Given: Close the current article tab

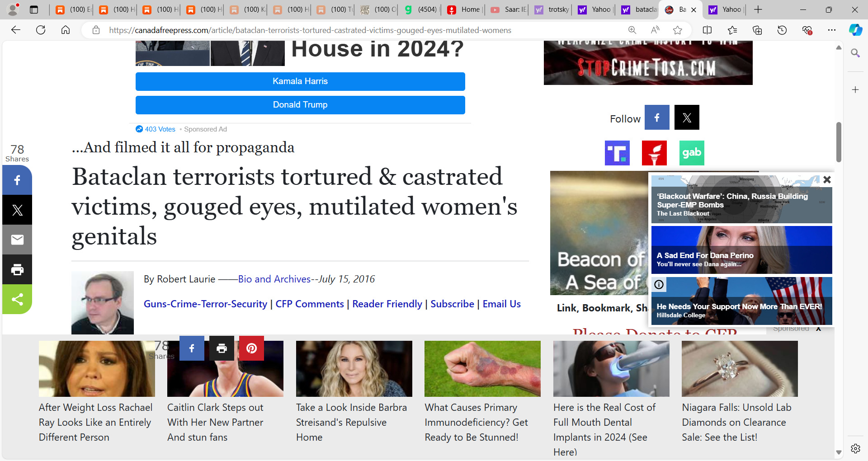Looking at the screenshot, I should (x=694, y=9).
